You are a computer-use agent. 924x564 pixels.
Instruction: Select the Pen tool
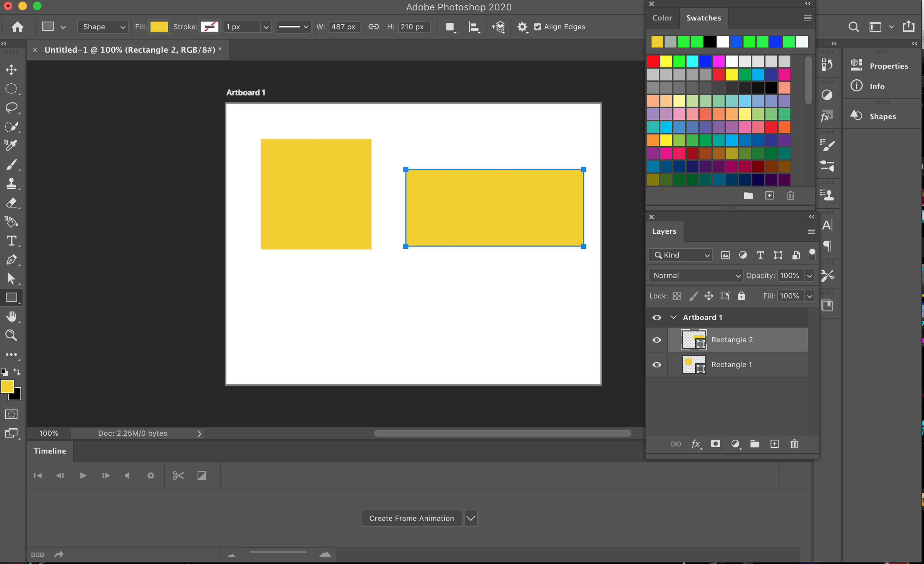tap(11, 259)
